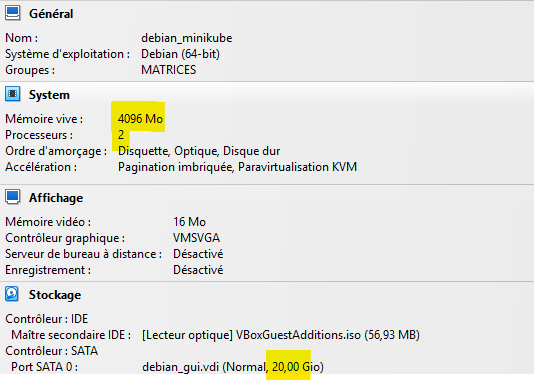Click Désactivé next to Serveur de bureau à distance
Viewport: 534px width, 380px height.
click(x=198, y=254)
